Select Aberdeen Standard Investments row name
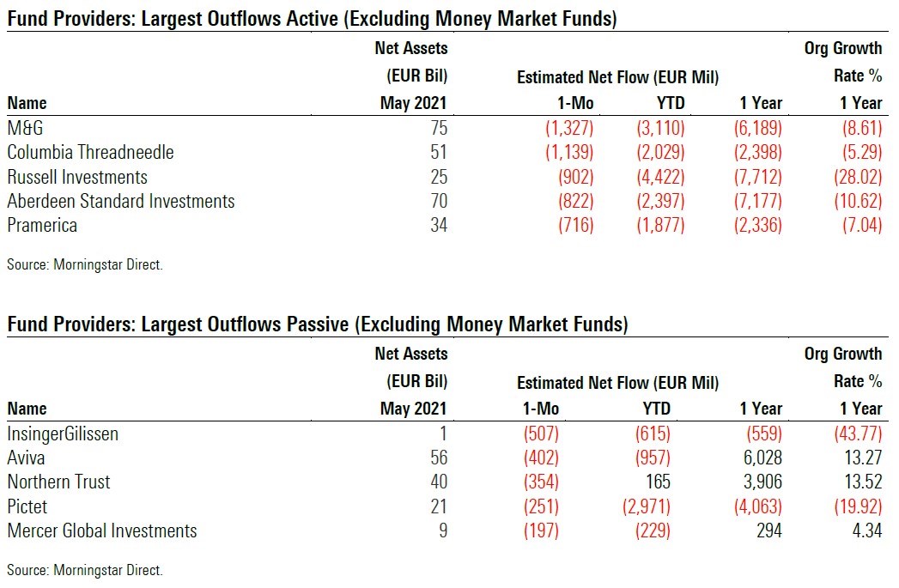Screen dimensions: 899x588 (121, 202)
